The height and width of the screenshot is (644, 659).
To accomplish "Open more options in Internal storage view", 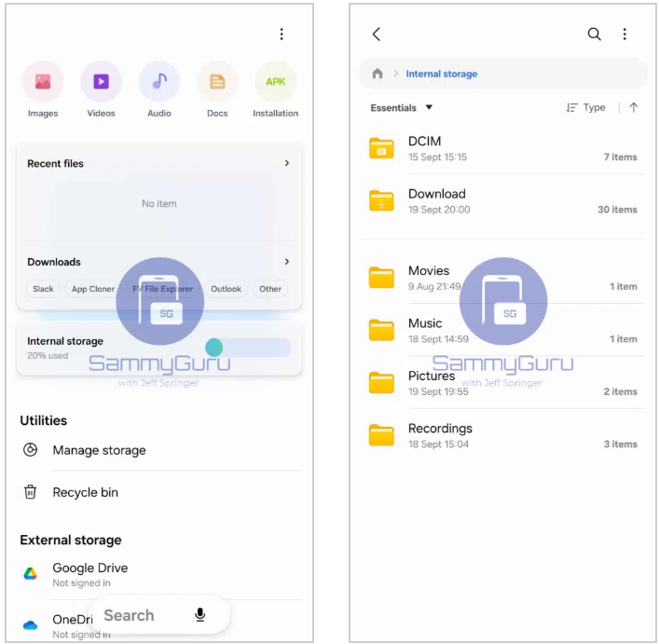I will [625, 34].
